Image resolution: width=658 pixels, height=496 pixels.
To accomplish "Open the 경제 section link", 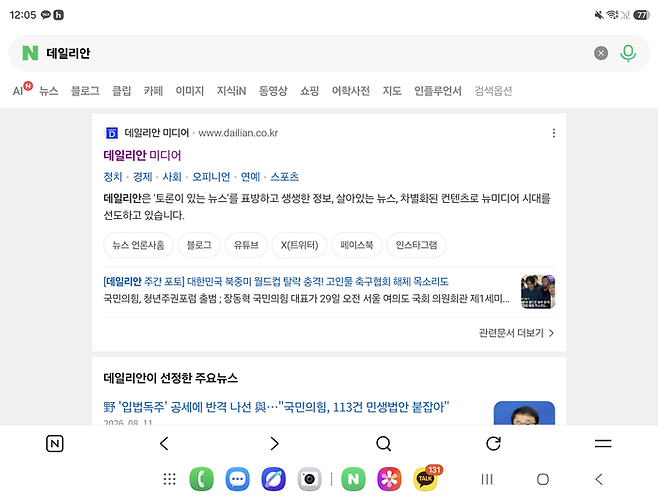I will coord(142,177).
